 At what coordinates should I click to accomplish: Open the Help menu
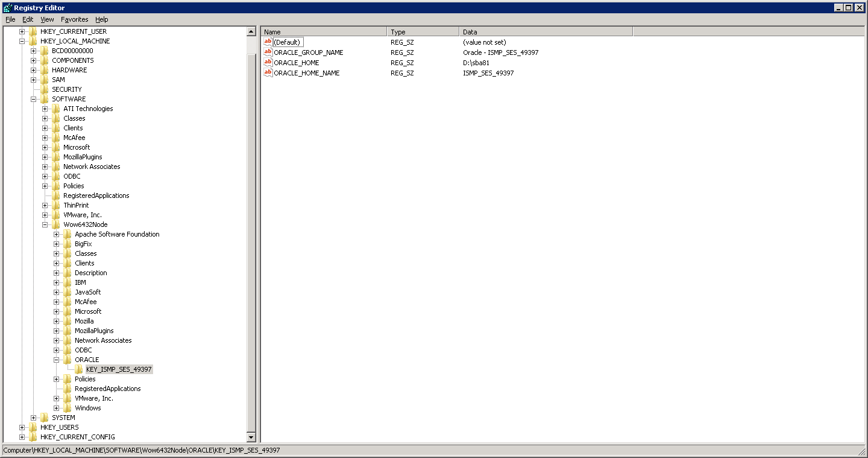pyautogui.click(x=101, y=19)
